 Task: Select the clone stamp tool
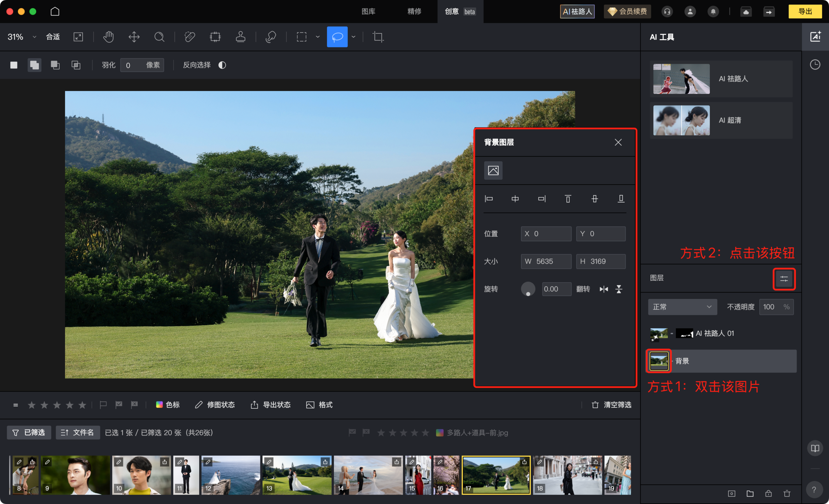click(240, 37)
